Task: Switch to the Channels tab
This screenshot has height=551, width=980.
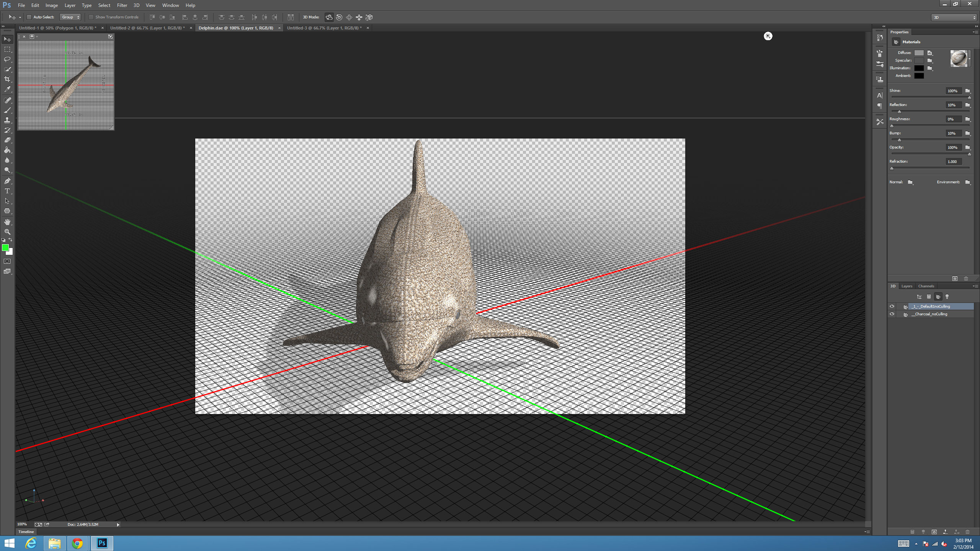Action: coord(926,285)
